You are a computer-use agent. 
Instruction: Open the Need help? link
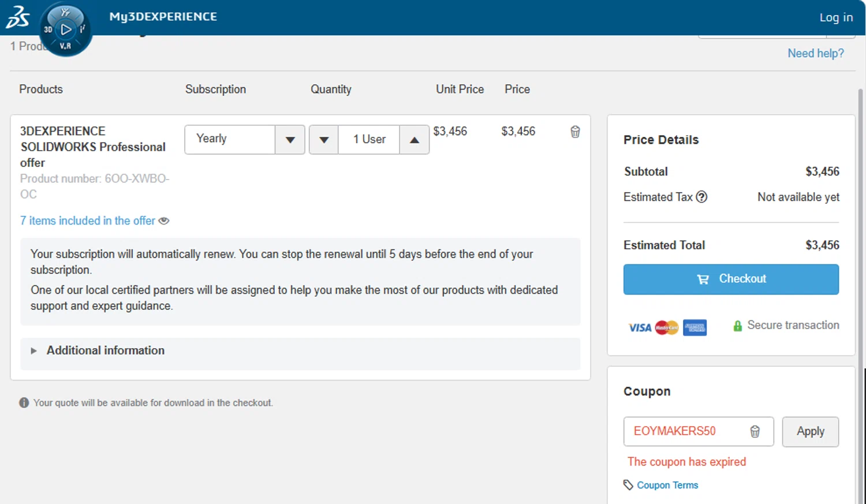coord(815,53)
